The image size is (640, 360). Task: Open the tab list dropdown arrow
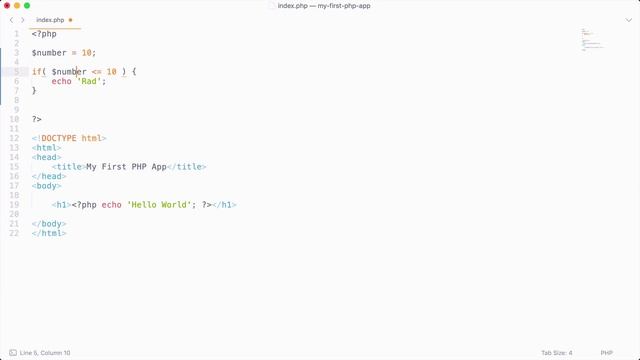coord(629,20)
